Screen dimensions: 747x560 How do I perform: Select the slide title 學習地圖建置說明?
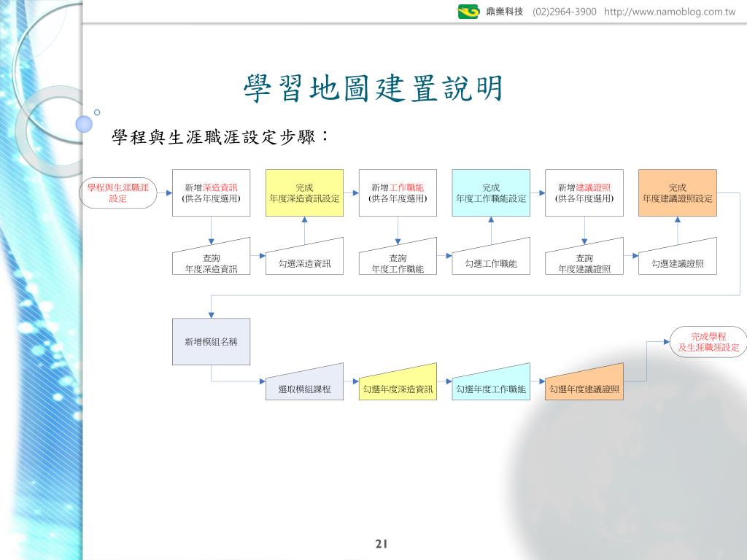[373, 87]
